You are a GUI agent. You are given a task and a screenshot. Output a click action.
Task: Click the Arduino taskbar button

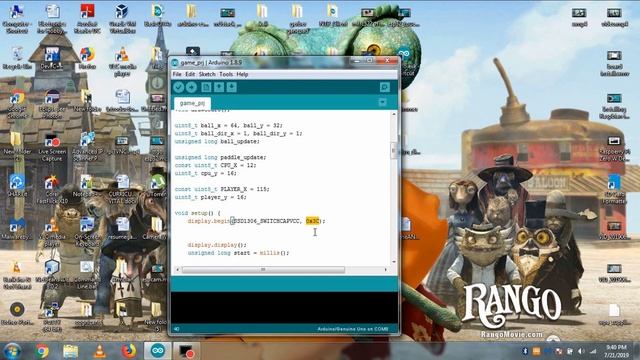coord(158,351)
